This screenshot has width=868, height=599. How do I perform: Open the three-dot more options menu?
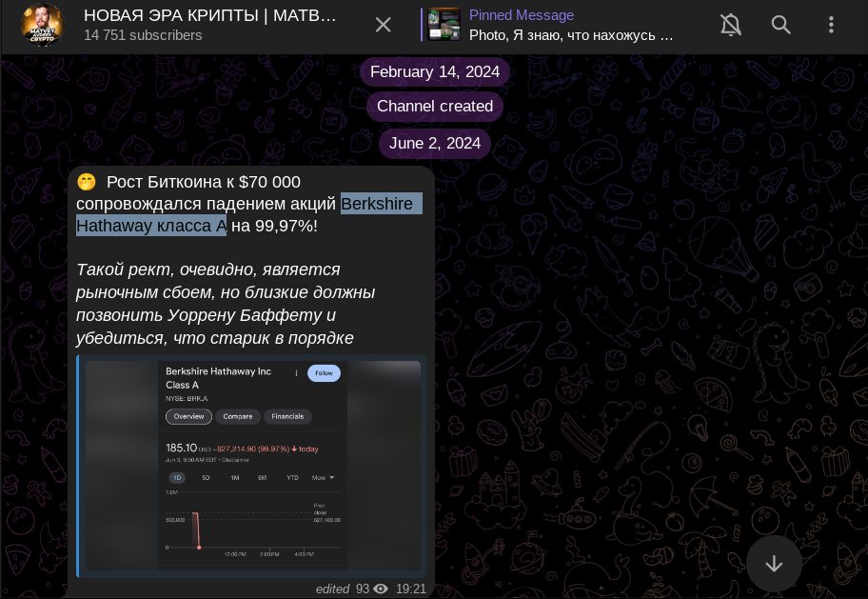[831, 25]
